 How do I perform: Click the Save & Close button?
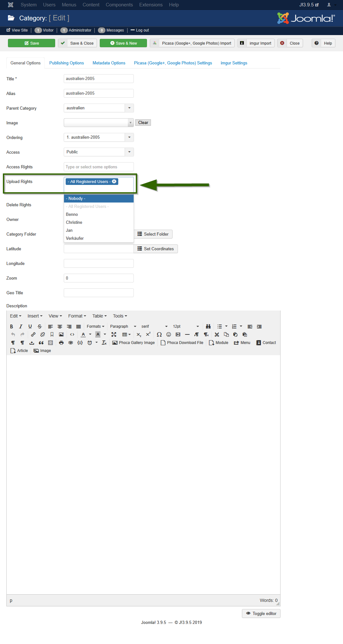tap(77, 43)
